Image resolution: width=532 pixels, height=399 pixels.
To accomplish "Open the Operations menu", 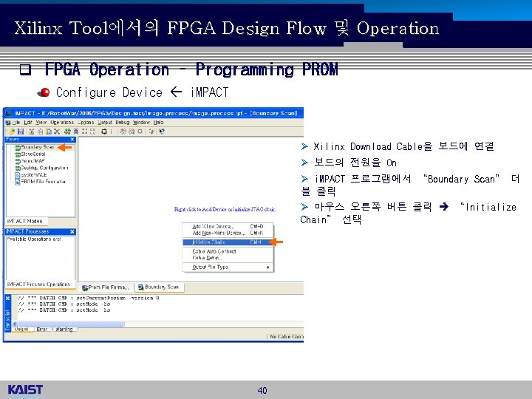I will click(62, 122).
